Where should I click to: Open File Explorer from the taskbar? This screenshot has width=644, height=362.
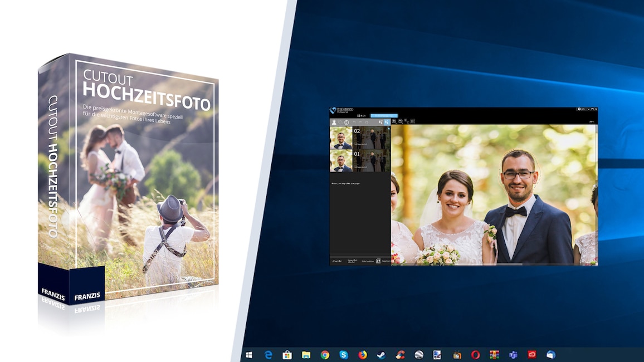click(306, 355)
